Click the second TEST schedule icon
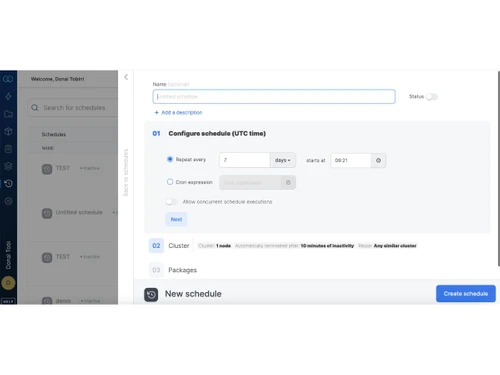 tap(47, 258)
